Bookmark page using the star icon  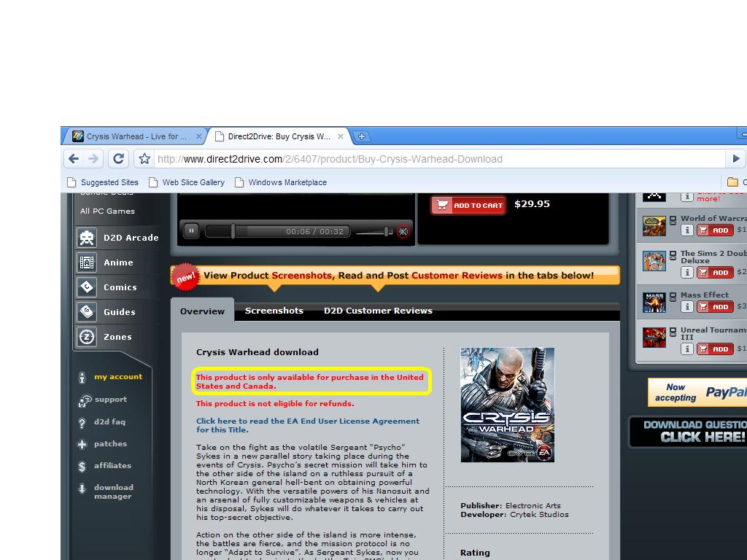(144, 158)
